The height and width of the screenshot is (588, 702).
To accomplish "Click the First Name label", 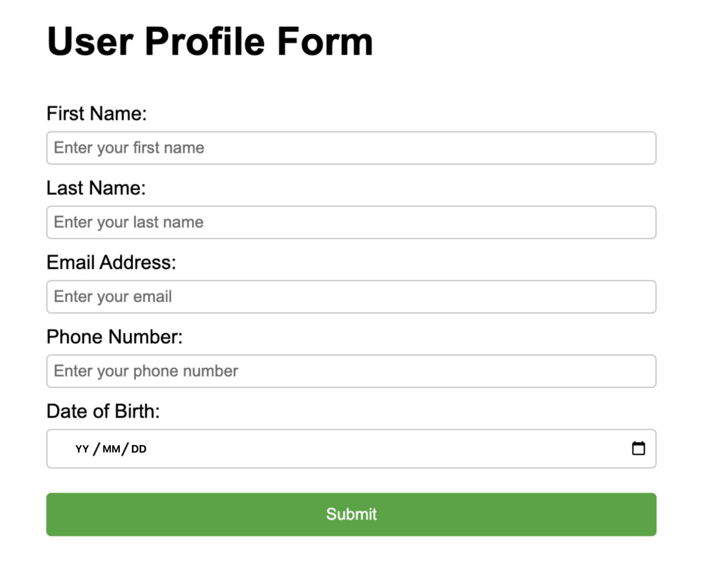I will [97, 113].
